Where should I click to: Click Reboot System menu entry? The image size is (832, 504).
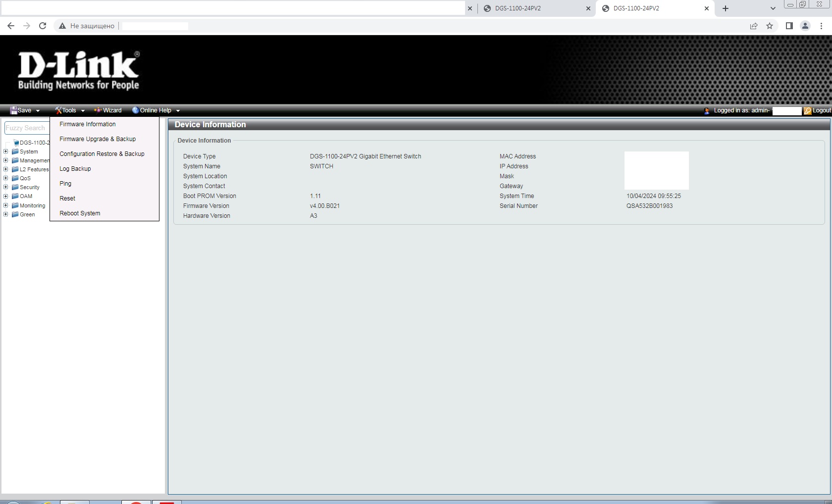click(x=104, y=213)
